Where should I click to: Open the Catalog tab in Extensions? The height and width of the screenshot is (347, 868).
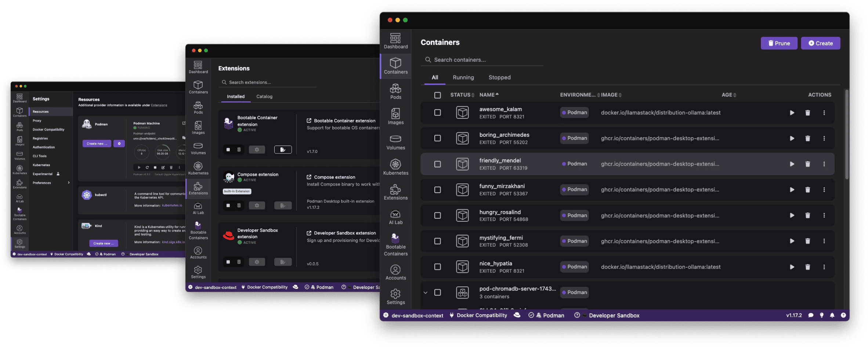click(x=264, y=97)
